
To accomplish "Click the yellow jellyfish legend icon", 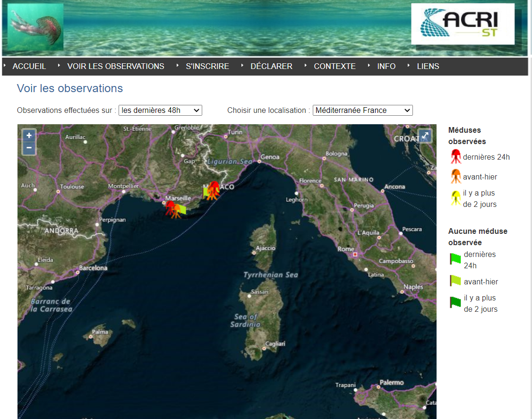I will (455, 198).
